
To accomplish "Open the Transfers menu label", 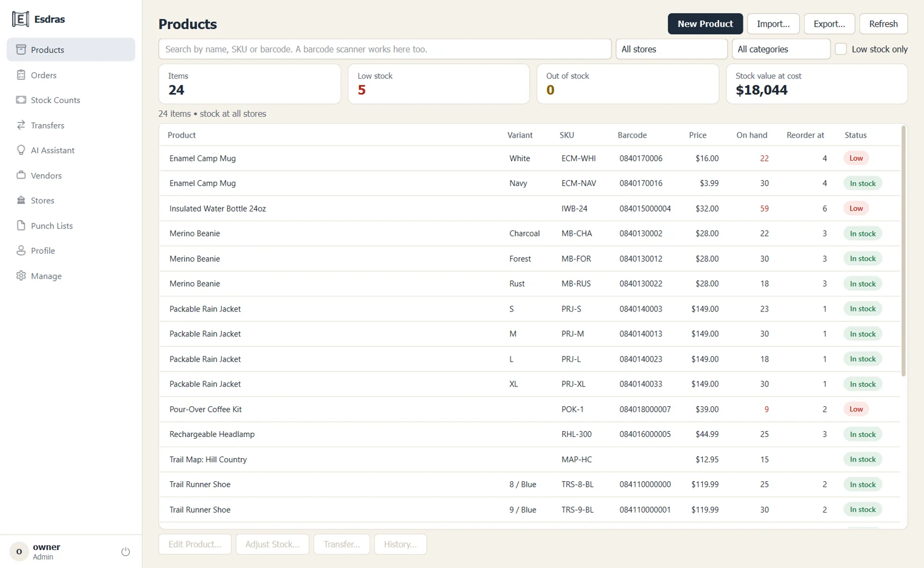I will coord(48,125).
